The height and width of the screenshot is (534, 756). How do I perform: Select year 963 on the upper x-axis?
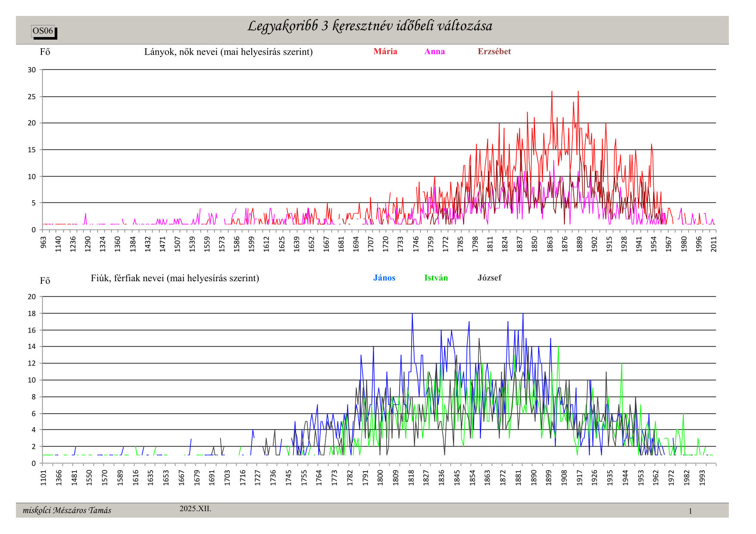[x=44, y=242]
